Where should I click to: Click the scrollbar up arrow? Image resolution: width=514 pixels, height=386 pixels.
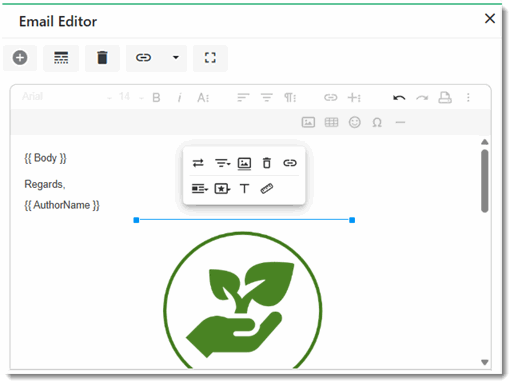(x=485, y=142)
